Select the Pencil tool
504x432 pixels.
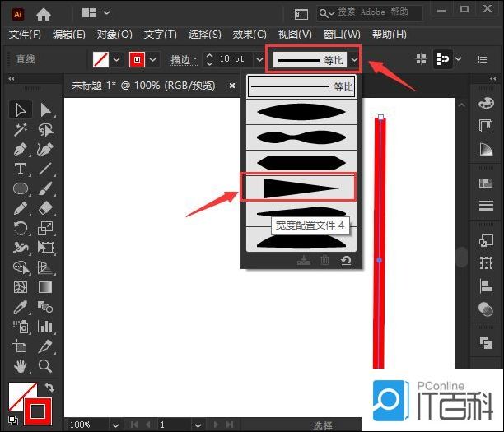tap(21, 208)
